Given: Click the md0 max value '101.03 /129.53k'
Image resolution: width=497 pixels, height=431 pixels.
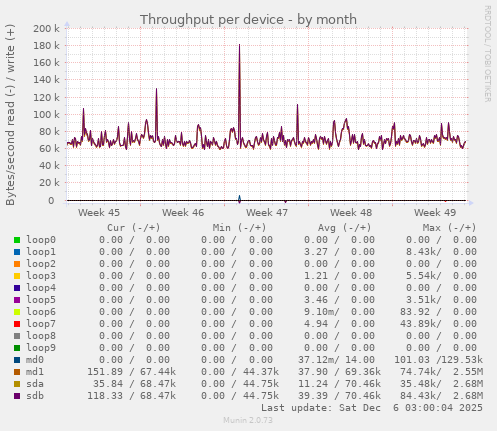Looking at the screenshot, I should [x=438, y=360].
